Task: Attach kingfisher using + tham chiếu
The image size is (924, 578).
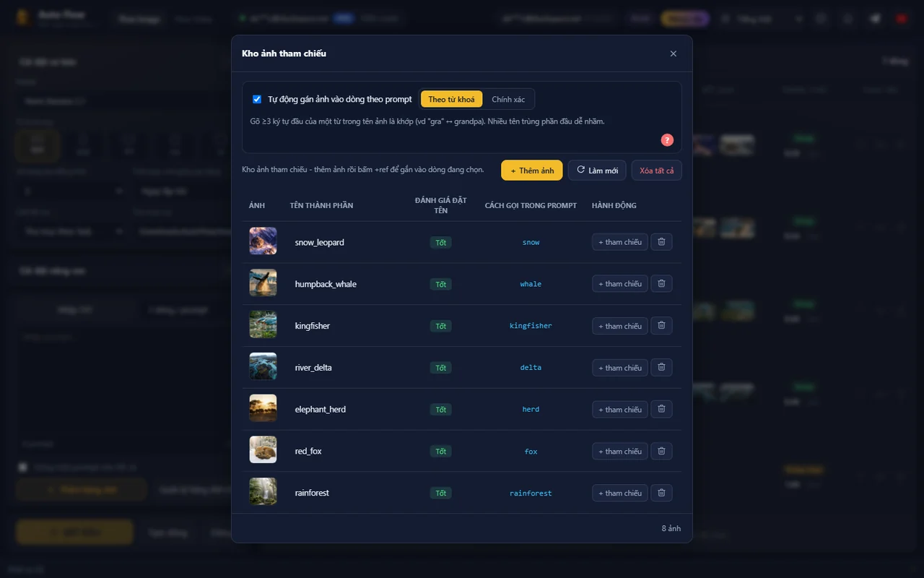Action: [620, 326]
